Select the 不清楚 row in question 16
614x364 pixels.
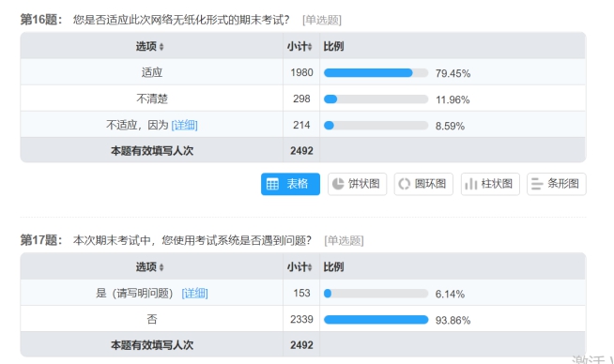(303, 99)
